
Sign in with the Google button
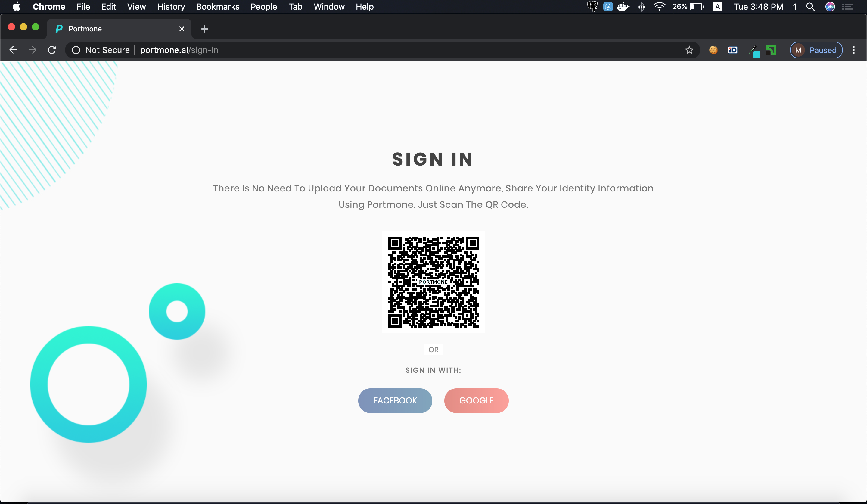tap(477, 400)
